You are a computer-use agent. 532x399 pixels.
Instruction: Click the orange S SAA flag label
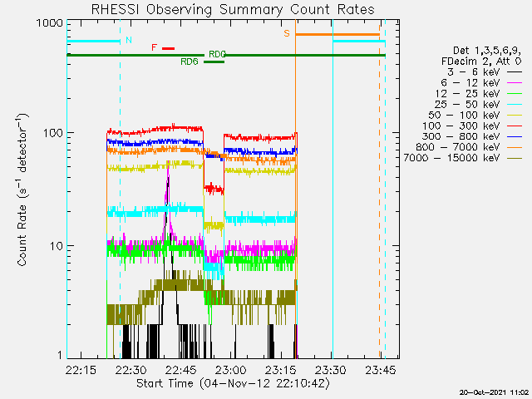[x=287, y=33]
